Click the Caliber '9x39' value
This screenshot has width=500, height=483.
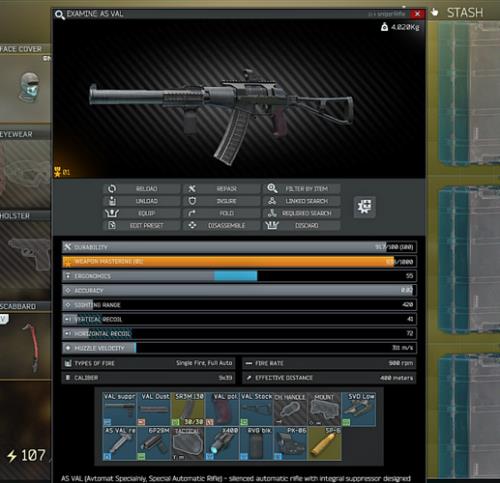pyautogui.click(x=225, y=378)
